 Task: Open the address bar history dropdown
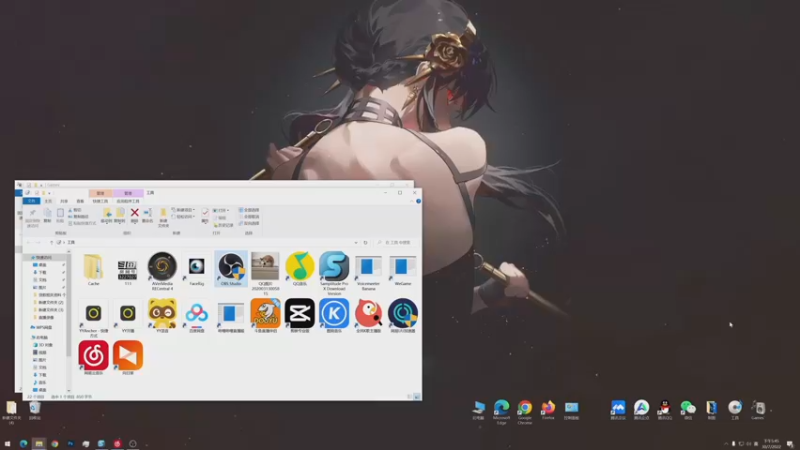coord(356,242)
